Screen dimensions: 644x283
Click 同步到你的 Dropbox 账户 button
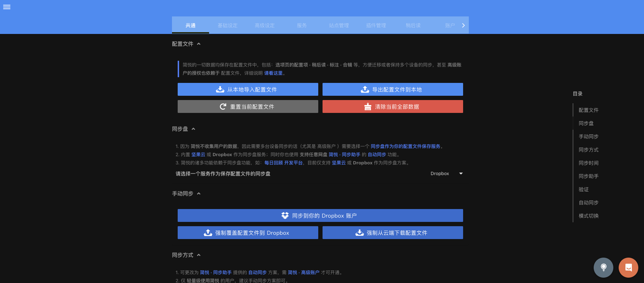320,215
